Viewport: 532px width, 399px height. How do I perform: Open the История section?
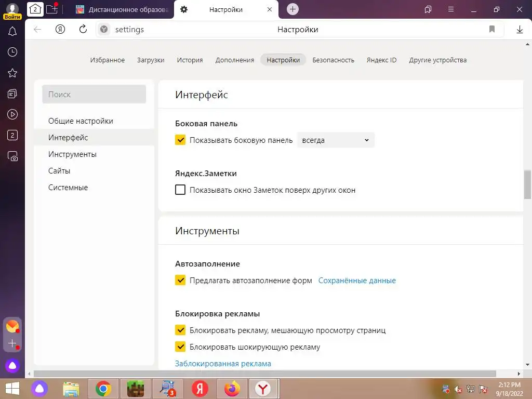(190, 60)
